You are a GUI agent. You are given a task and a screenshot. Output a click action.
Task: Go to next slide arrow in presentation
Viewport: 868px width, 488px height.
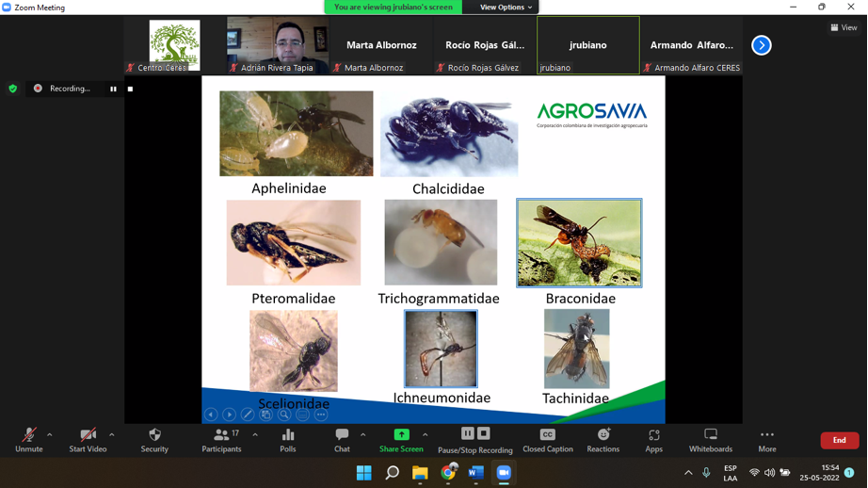tap(229, 415)
